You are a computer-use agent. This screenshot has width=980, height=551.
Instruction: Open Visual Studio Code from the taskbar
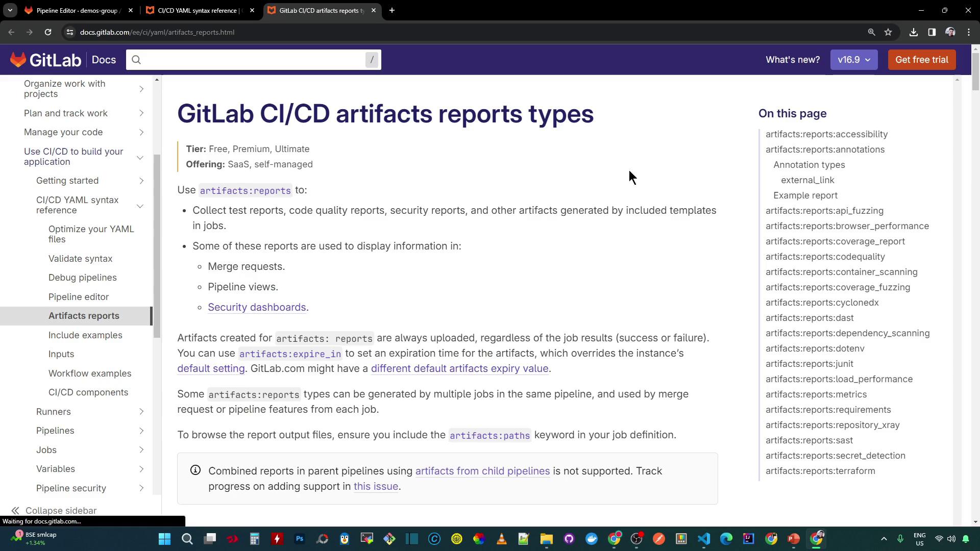point(704,539)
